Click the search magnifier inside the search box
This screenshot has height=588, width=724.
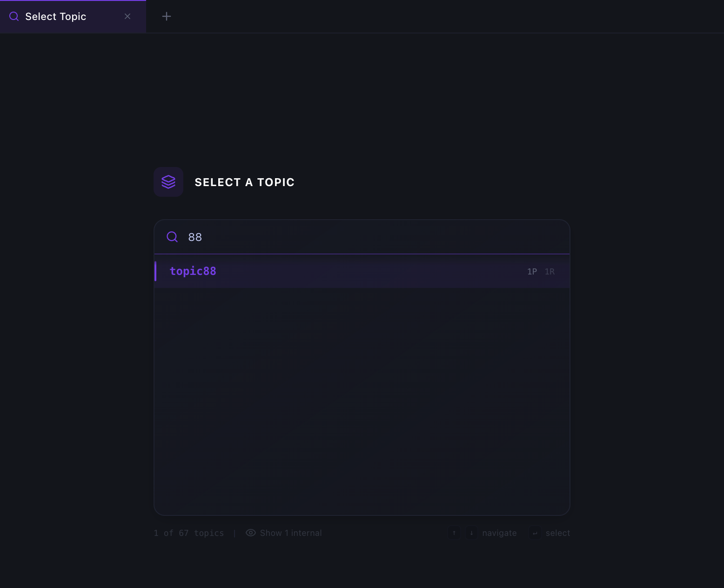click(172, 237)
